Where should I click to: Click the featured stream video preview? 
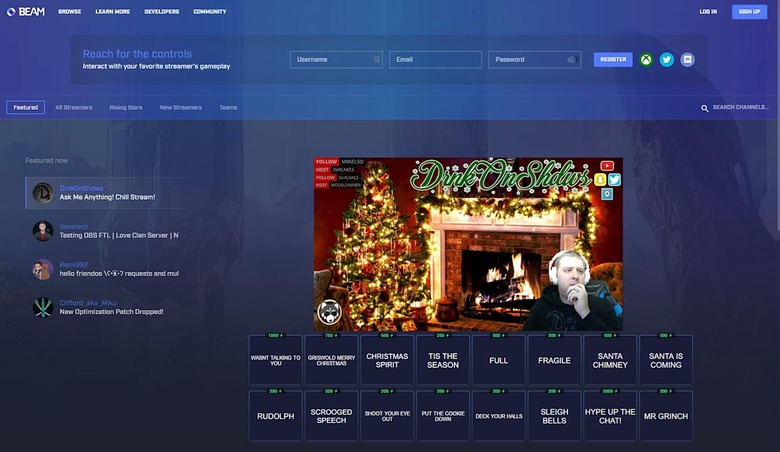pos(468,244)
